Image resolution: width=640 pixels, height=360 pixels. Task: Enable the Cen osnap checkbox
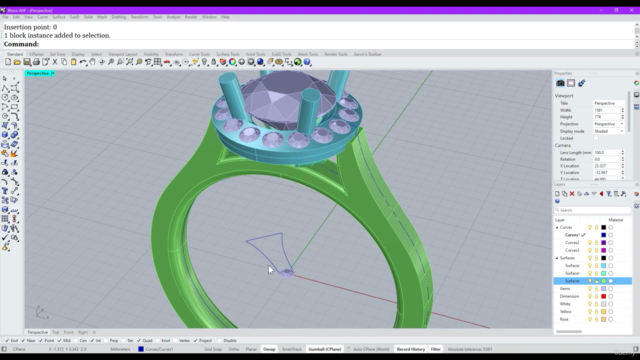pyautogui.click(x=76, y=340)
